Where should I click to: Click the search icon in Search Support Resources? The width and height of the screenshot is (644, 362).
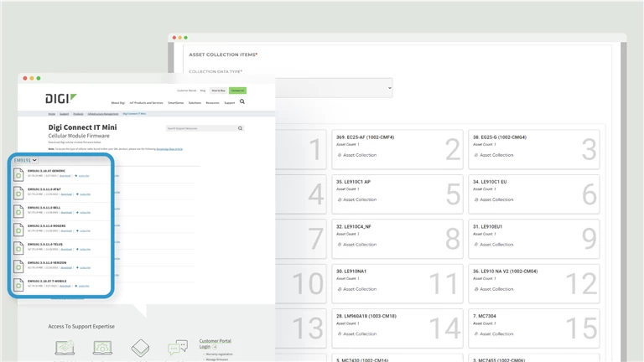click(241, 128)
